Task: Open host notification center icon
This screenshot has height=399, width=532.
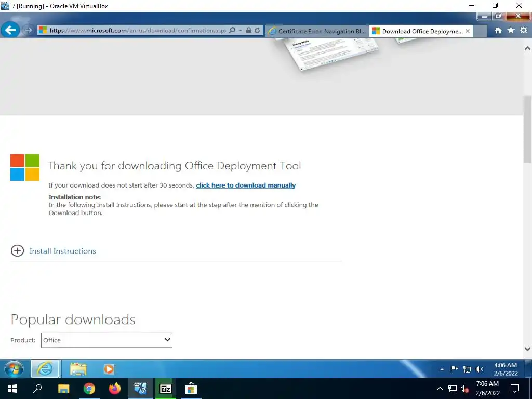Action: click(515, 389)
